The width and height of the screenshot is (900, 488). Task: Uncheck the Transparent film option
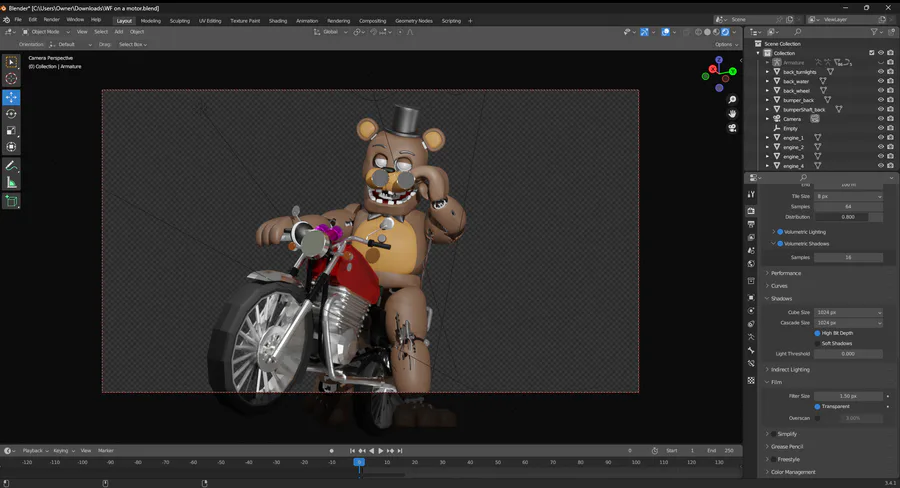[x=817, y=407]
